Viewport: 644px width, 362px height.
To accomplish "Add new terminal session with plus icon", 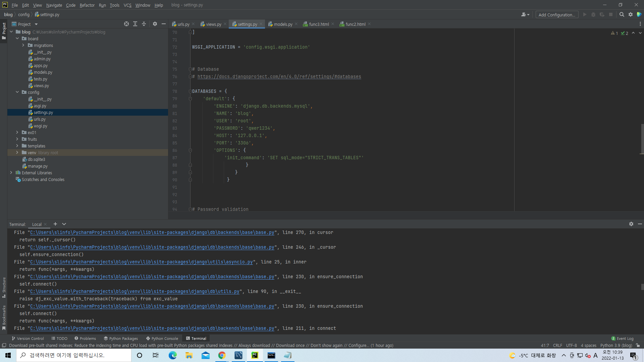I will pos(55,224).
